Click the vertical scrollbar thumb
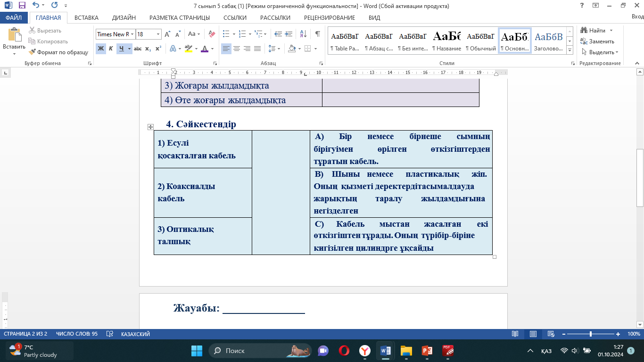 tap(640, 178)
